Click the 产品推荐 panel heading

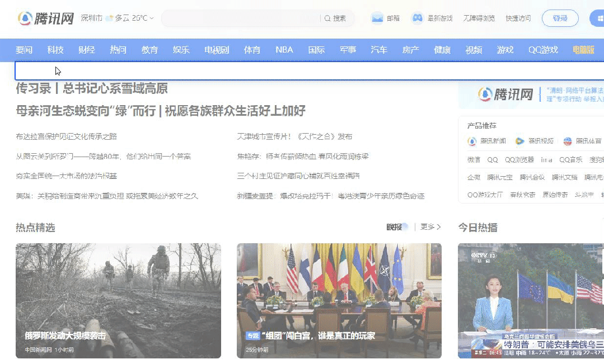481,126
